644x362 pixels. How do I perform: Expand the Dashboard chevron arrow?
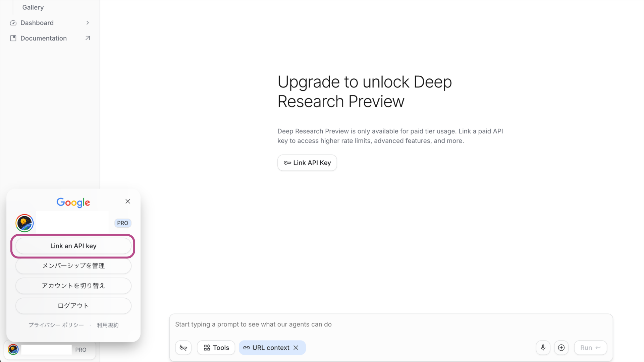point(88,23)
